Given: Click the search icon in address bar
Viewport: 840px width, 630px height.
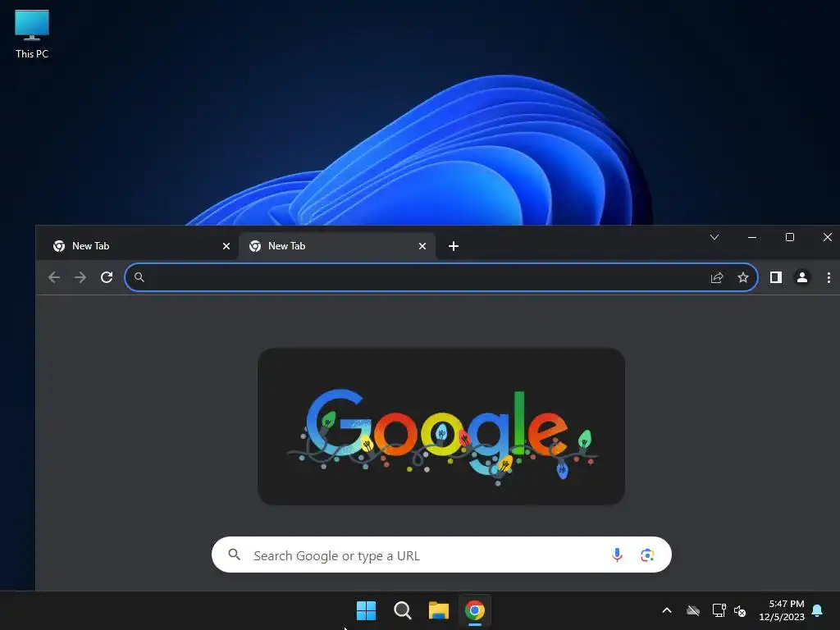Looking at the screenshot, I should tap(139, 277).
